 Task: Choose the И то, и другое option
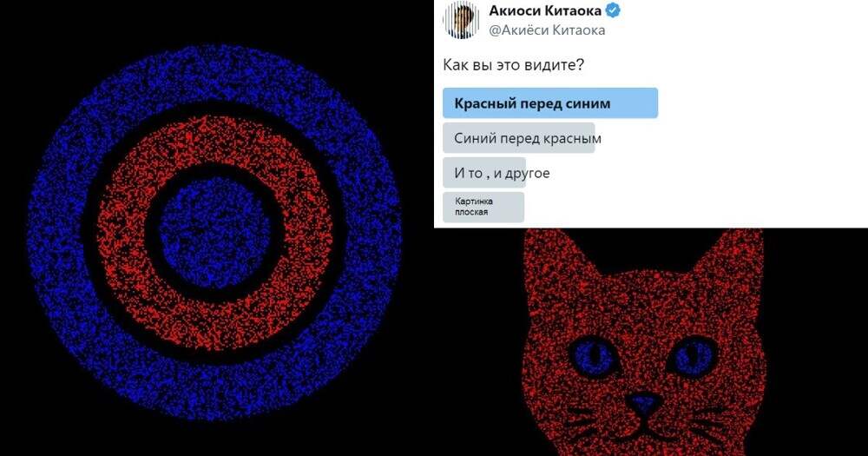pyautogui.click(x=496, y=173)
